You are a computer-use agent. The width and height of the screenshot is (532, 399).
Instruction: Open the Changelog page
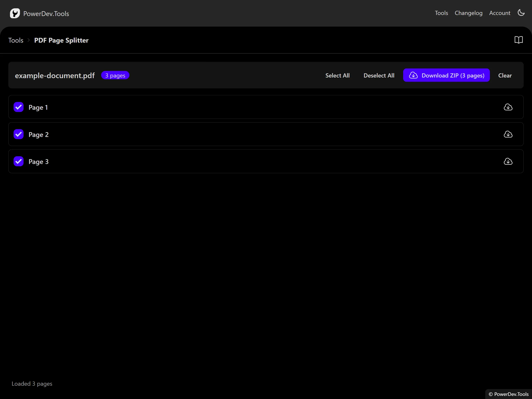[468, 13]
